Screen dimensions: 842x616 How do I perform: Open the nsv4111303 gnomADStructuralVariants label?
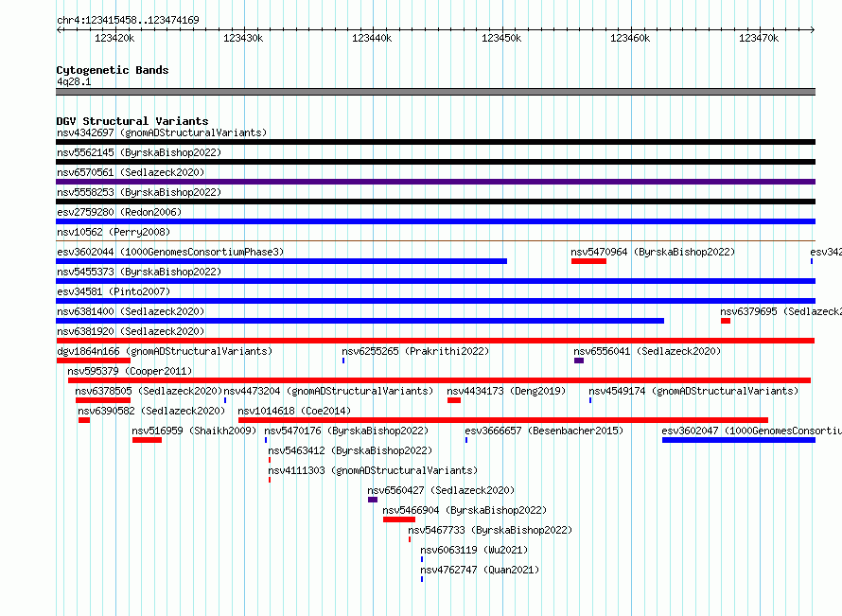coord(373,470)
